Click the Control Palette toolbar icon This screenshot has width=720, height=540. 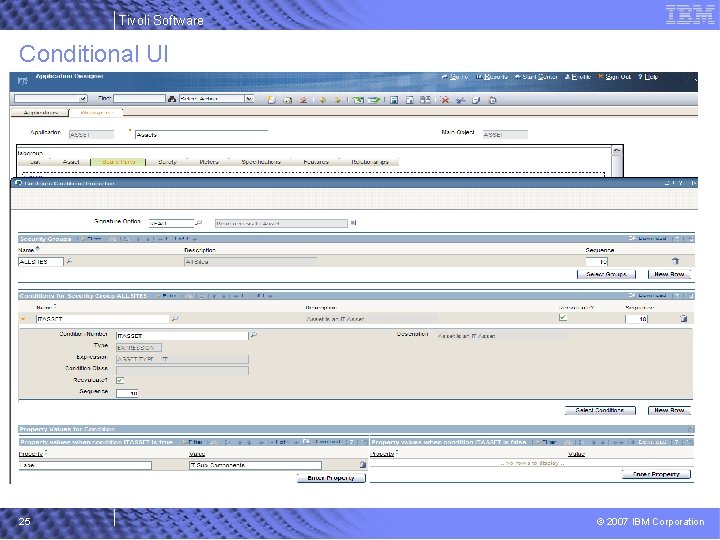[394, 100]
